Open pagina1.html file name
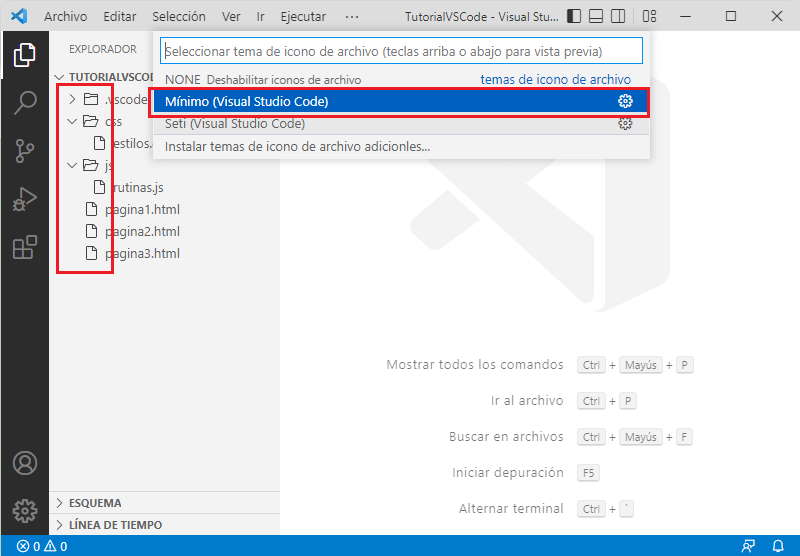The height and width of the screenshot is (556, 800). 142,209
